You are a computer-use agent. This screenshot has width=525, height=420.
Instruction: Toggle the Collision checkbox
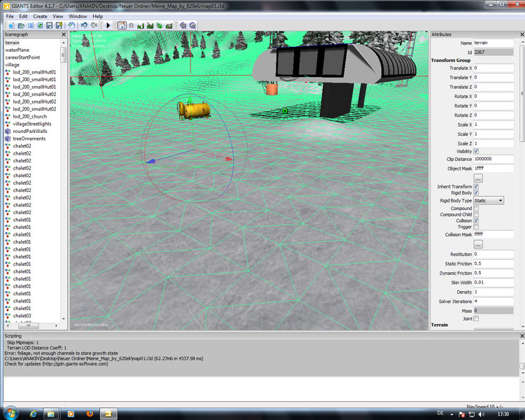476,220
